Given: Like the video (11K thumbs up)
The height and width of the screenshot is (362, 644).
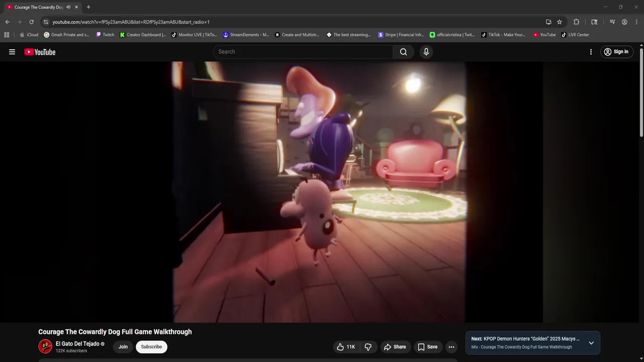Looking at the screenshot, I should coord(346,347).
